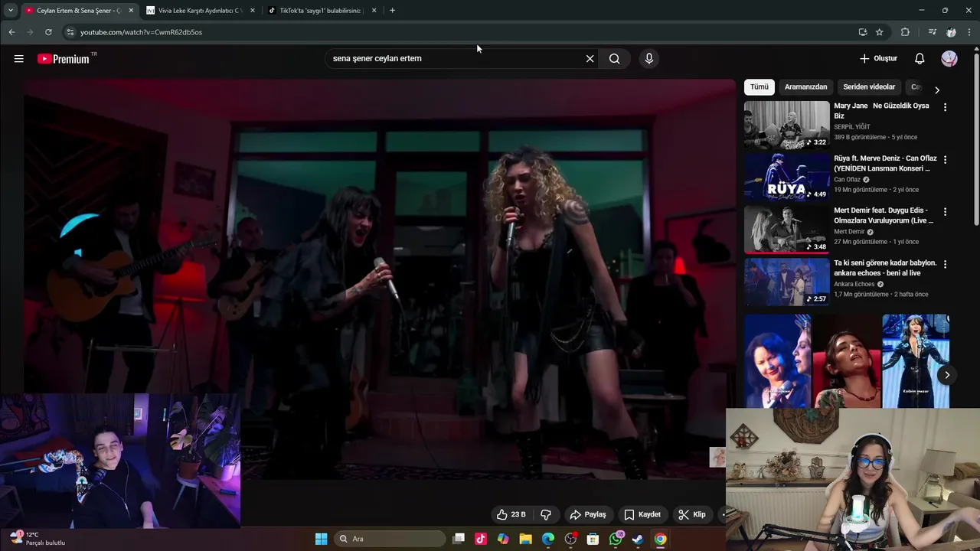
Task: Open the YouTube hamburger guide menu
Action: 19,58
